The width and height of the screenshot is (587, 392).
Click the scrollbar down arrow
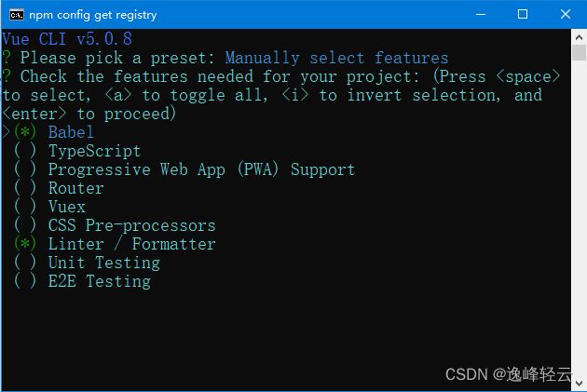[x=579, y=384]
